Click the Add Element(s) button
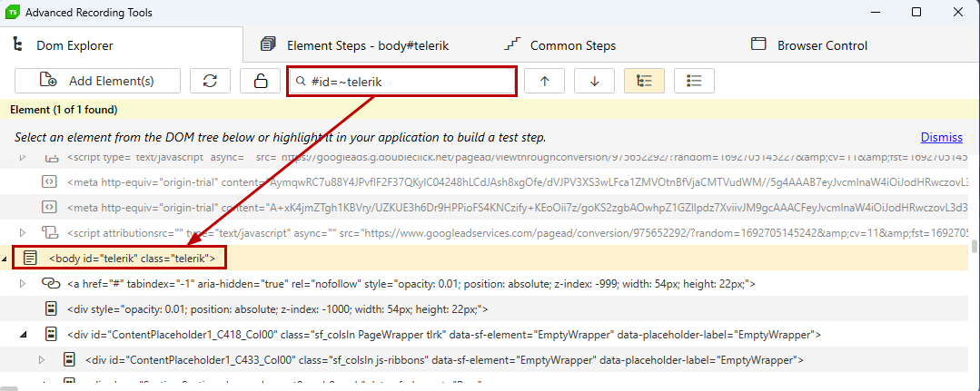The height and width of the screenshot is (391, 980). tap(97, 82)
